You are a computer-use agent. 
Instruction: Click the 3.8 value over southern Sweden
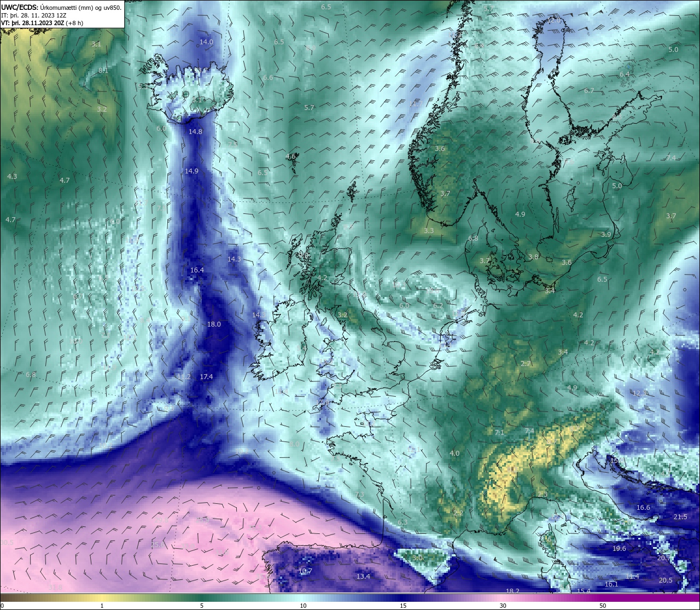pyautogui.click(x=534, y=257)
